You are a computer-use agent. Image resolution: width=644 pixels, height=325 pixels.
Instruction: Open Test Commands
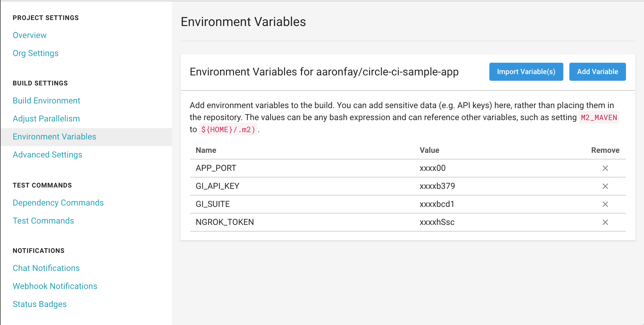click(43, 221)
